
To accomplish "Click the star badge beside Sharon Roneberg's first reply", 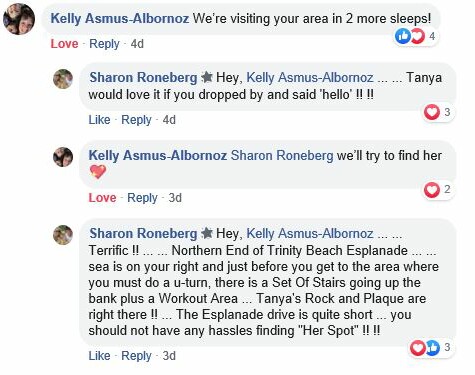I will 207,77.
